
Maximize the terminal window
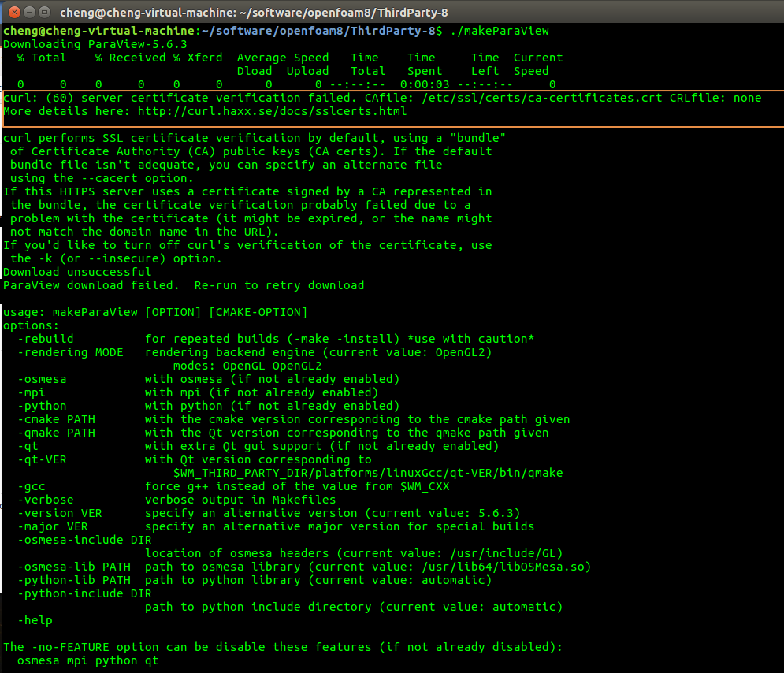tap(44, 12)
